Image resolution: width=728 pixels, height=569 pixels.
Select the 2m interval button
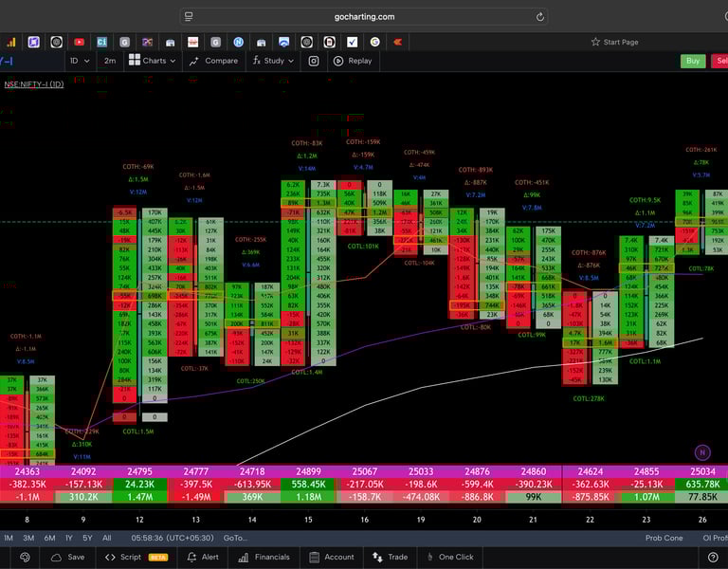110,61
